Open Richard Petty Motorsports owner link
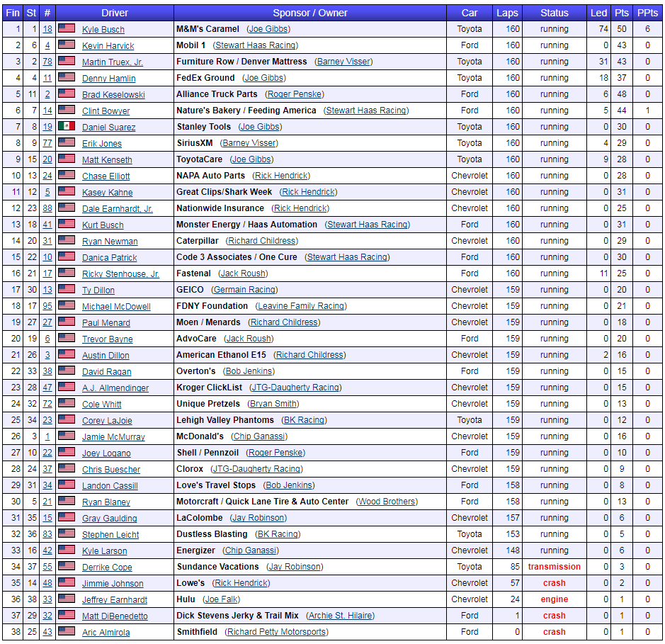The image size is (665, 644). point(276,632)
